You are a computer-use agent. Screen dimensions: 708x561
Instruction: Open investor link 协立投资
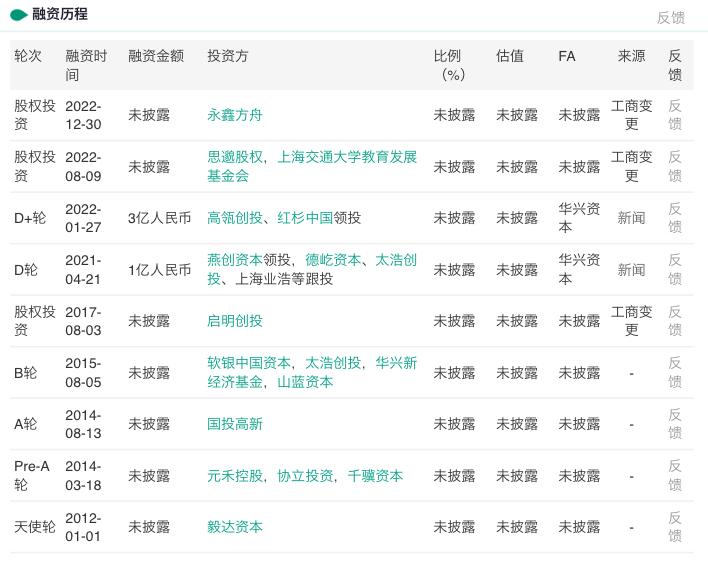(x=305, y=476)
